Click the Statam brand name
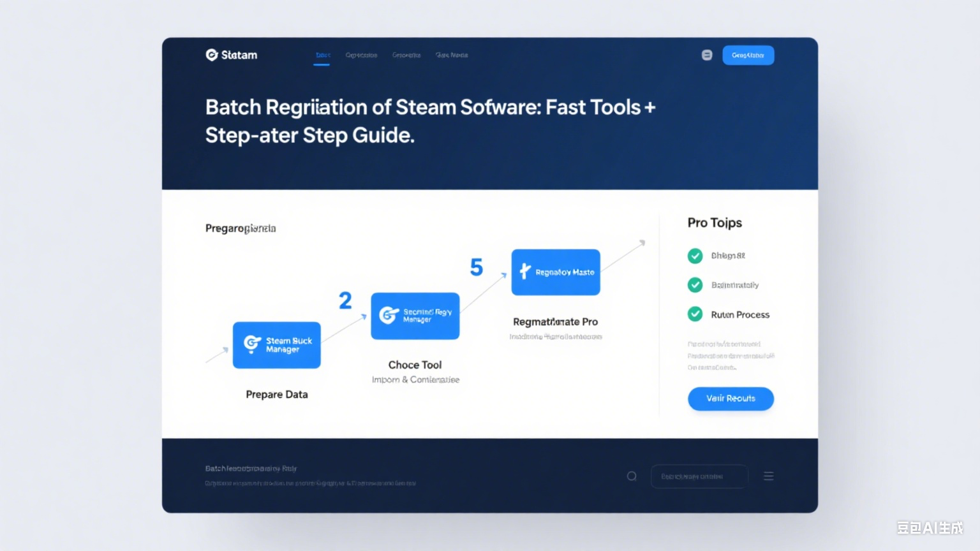Viewport: 980px width, 551px height. click(x=239, y=55)
